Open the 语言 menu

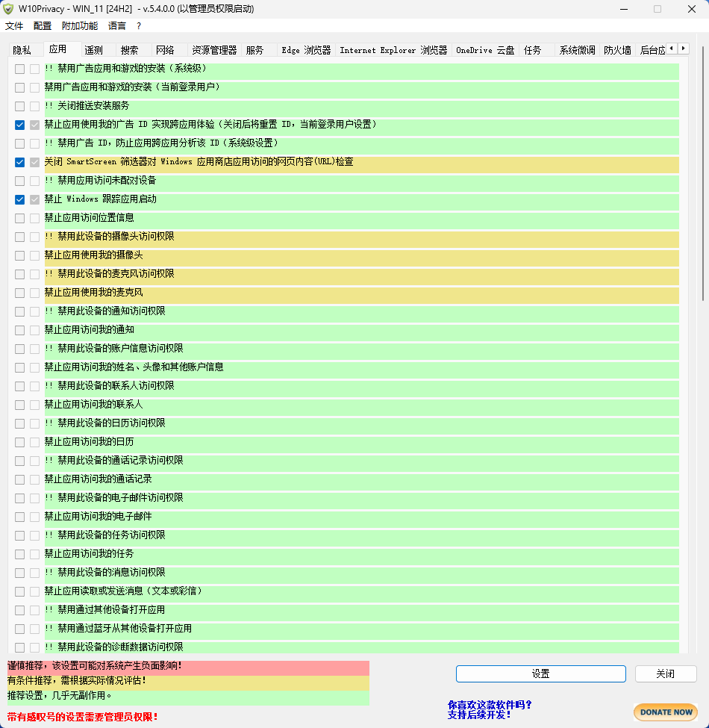coord(117,26)
